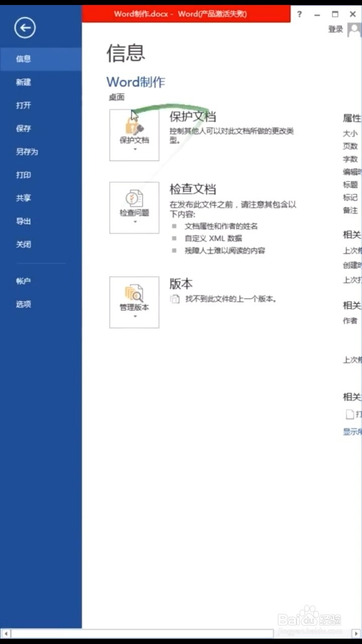The width and height of the screenshot is (362, 644).
Task: Maximize the Word window
Action: pos(335,14)
